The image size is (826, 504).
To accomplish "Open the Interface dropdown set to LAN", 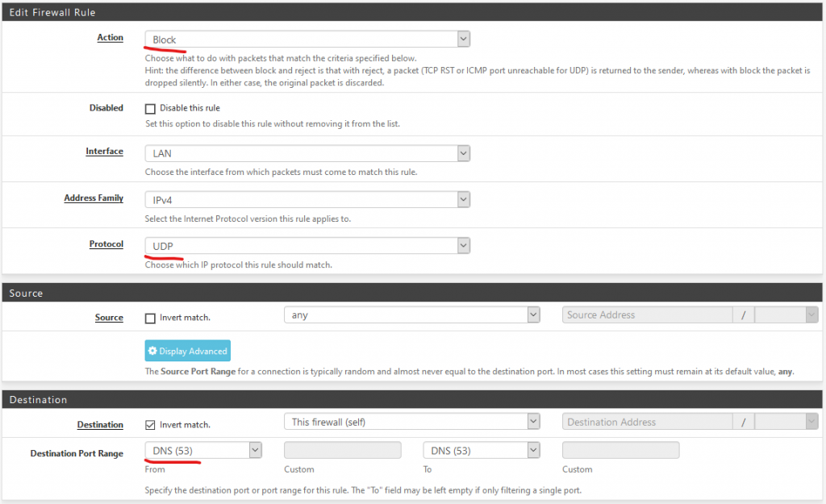I will pyautogui.click(x=307, y=153).
